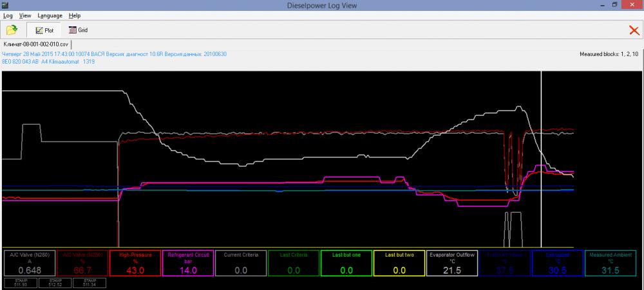Select the yellow Last but two box
This screenshot has width=644, height=290.
pyautogui.click(x=399, y=263)
